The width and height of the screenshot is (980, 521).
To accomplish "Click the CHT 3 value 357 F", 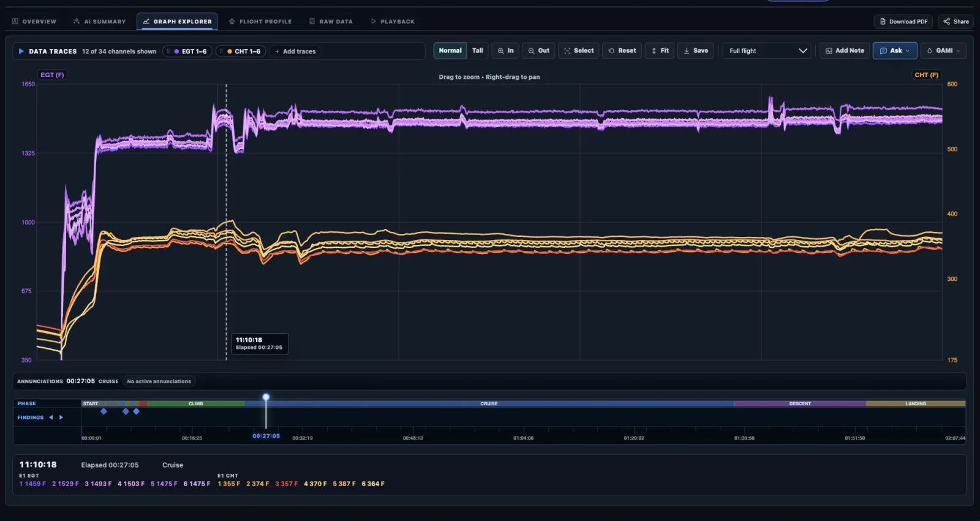I will coord(287,484).
